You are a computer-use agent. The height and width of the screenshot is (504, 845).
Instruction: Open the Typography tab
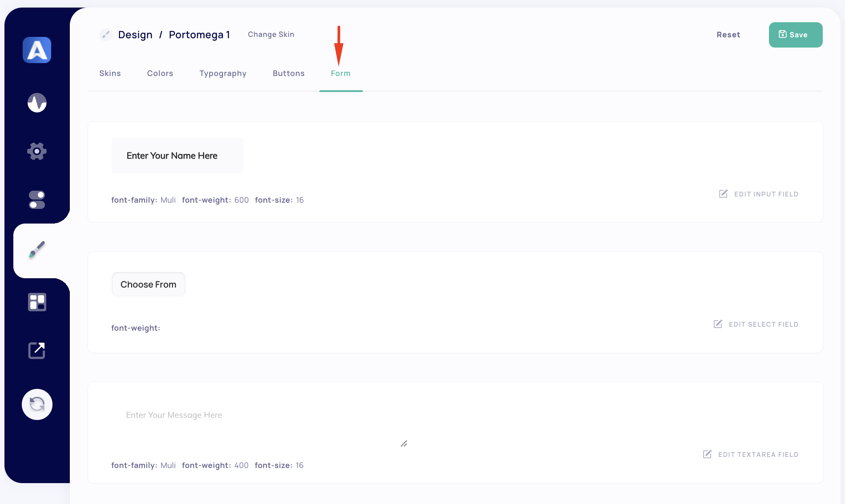point(223,73)
